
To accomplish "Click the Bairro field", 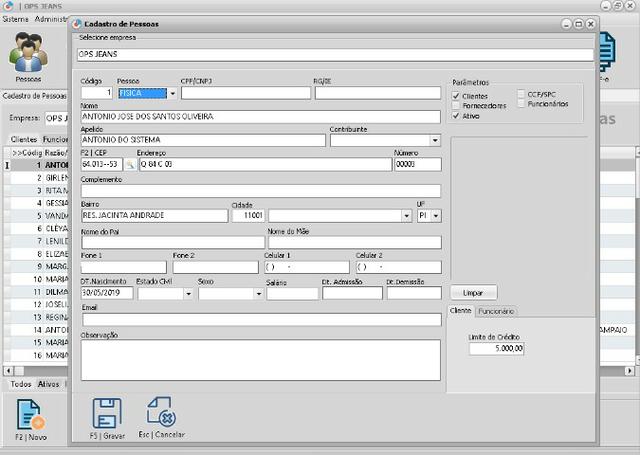I will coord(155,215).
